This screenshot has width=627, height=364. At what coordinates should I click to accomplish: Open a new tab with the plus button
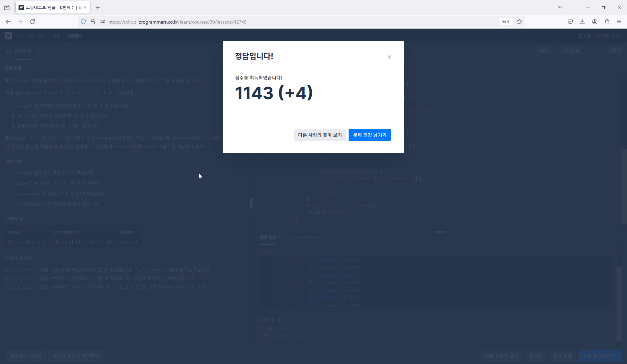coord(98,7)
